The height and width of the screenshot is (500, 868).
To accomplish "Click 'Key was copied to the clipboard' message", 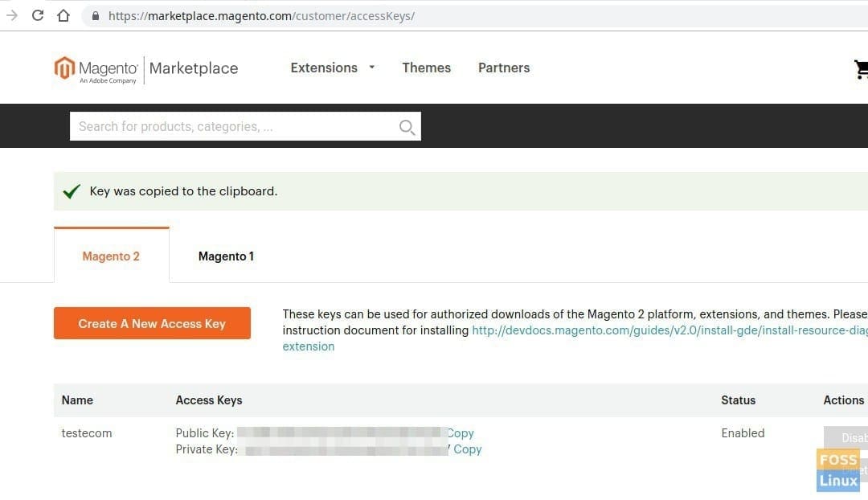I will click(183, 191).
